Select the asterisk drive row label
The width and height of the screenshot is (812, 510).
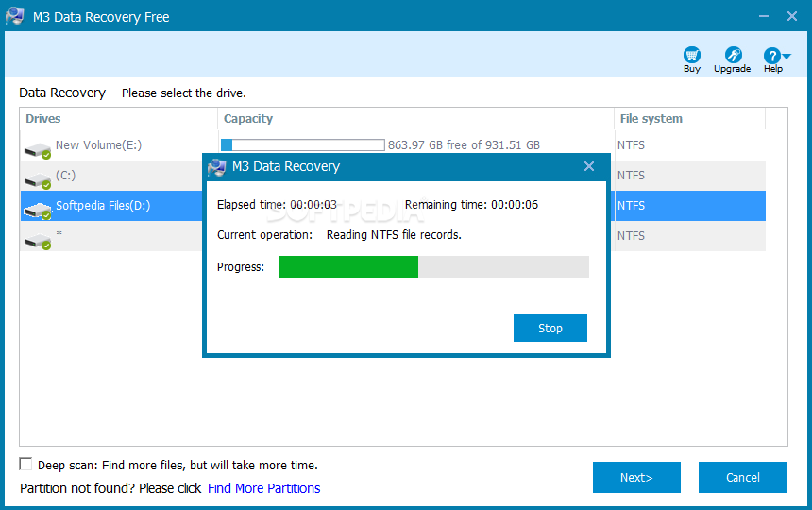coord(59,234)
